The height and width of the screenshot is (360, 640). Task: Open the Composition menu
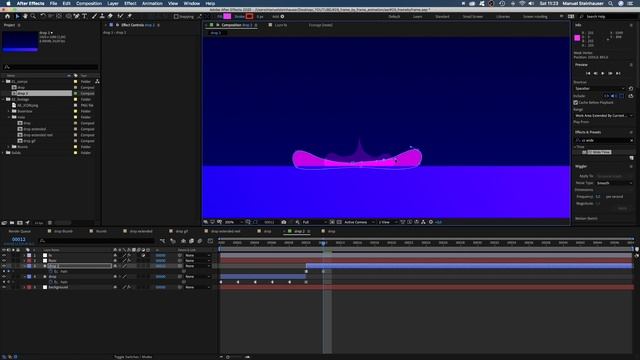(x=89, y=3)
